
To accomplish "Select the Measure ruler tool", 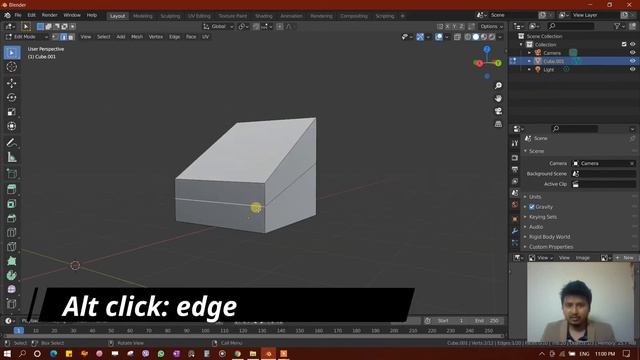I will [12, 157].
